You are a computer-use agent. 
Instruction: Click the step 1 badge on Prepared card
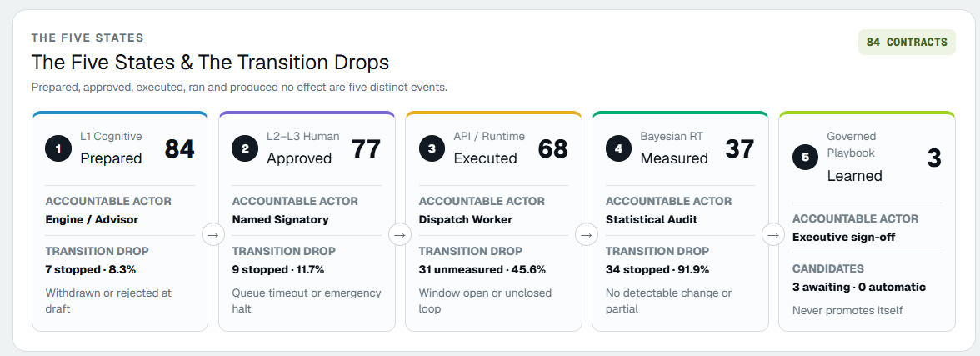pyautogui.click(x=58, y=148)
